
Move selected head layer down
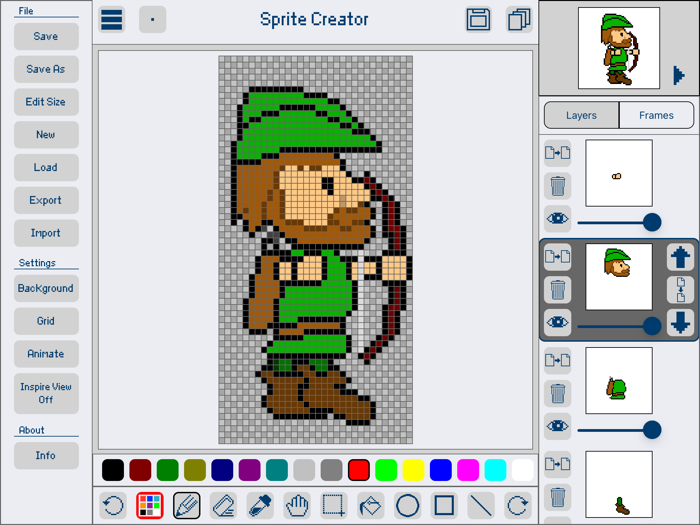tap(680, 322)
